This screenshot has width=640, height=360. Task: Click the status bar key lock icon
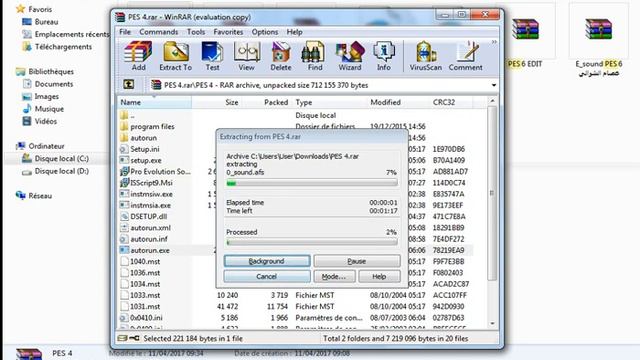pyautogui.click(x=134, y=338)
